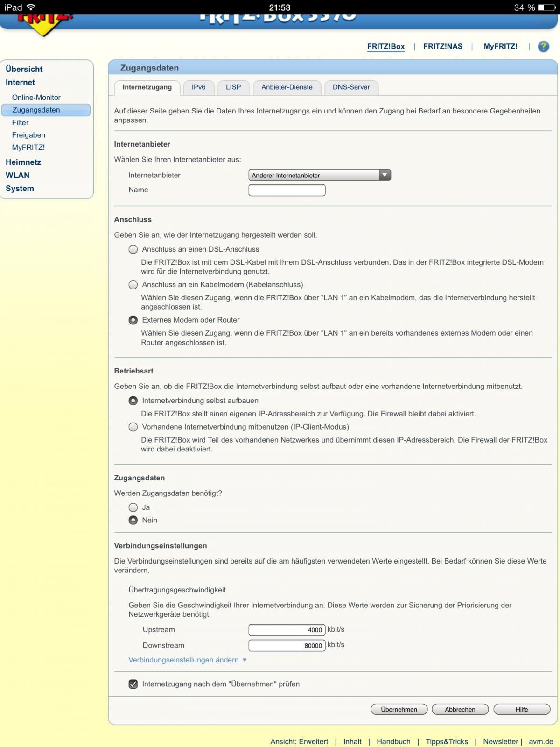Focus the Downstream speed field
This screenshot has height=747, width=560.
pyautogui.click(x=287, y=645)
